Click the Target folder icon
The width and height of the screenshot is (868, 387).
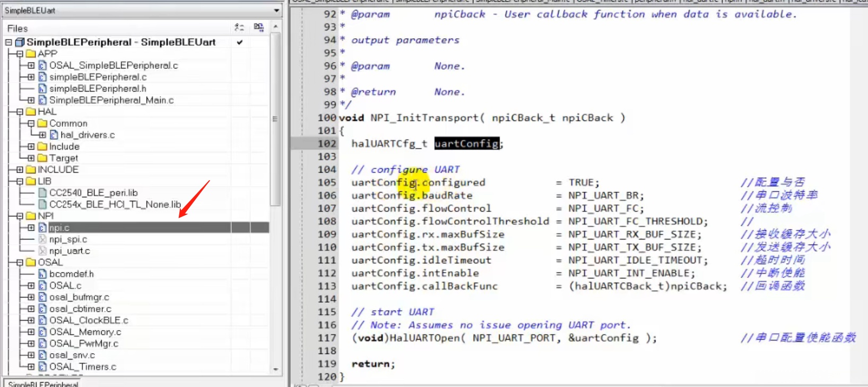(43, 158)
